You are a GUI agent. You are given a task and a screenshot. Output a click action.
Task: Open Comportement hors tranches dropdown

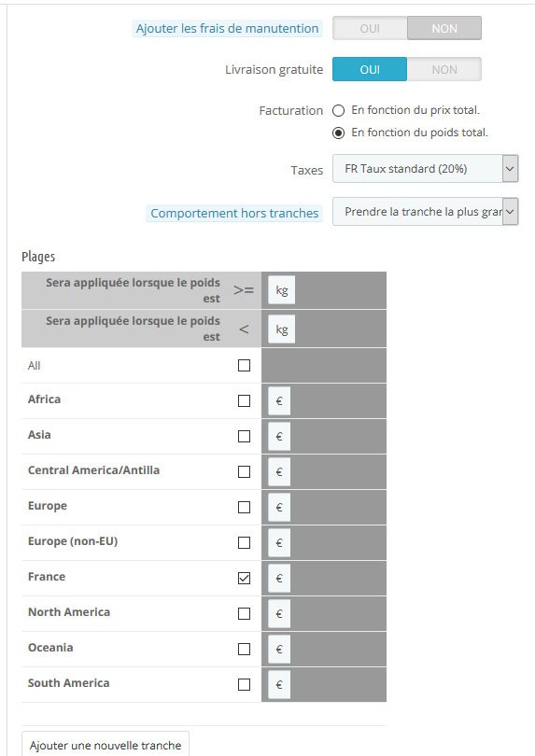coord(425,212)
